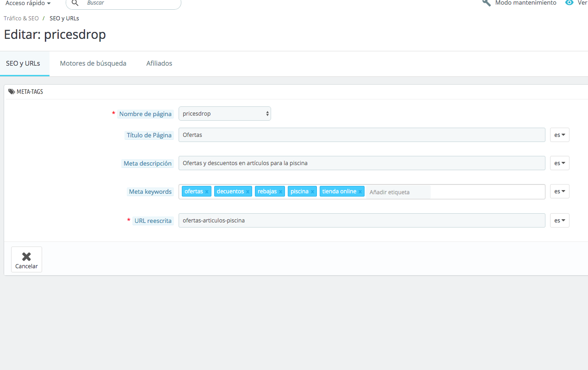Remove the 'decuentos' keyword tag

point(248,192)
